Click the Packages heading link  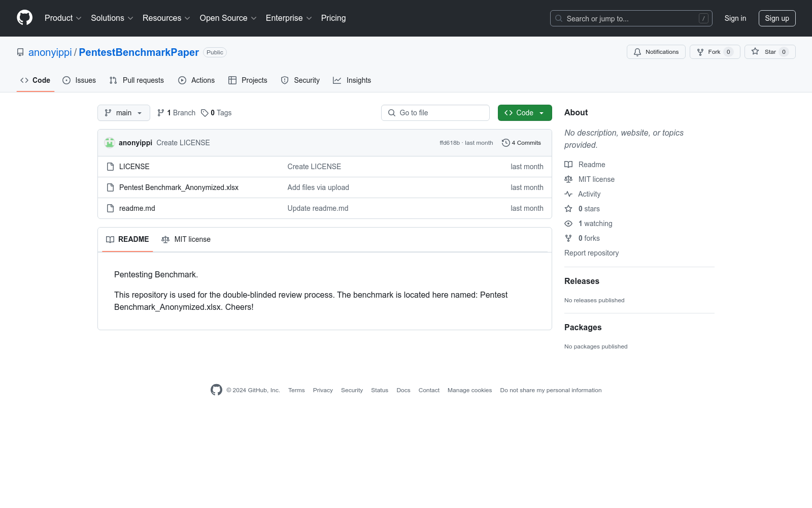(583, 327)
